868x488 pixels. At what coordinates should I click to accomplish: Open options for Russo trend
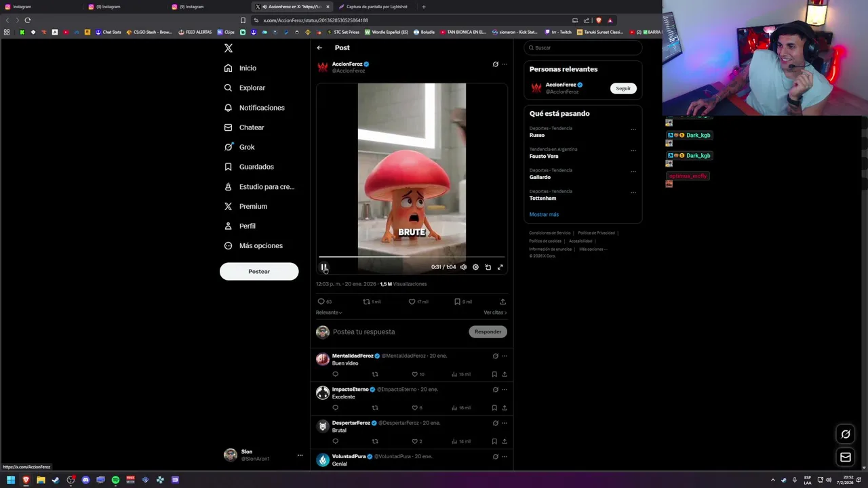pyautogui.click(x=633, y=129)
